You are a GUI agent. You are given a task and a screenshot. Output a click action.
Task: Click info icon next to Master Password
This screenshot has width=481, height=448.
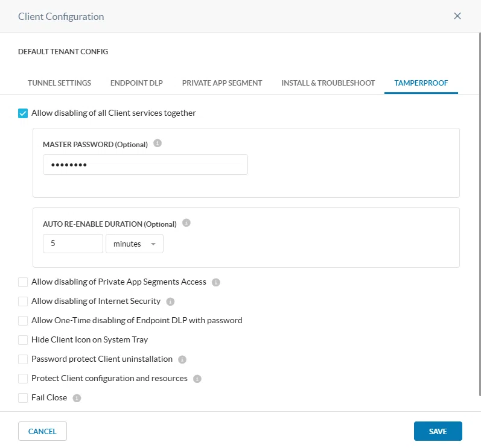coord(158,143)
